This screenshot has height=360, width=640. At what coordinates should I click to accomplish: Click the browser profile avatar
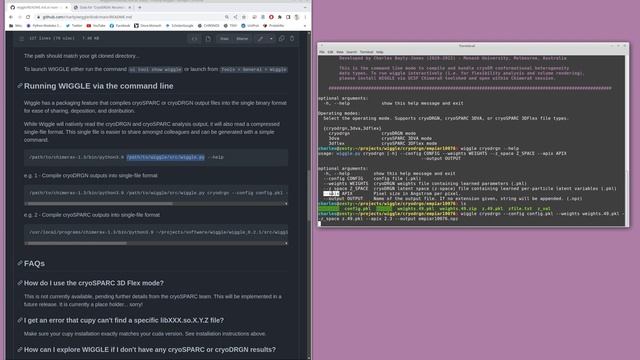297,17
